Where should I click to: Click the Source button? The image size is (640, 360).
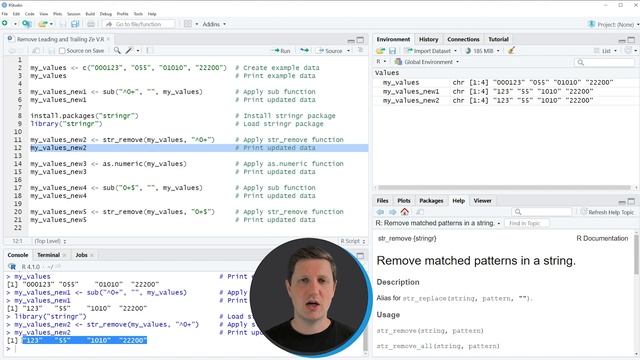click(x=330, y=51)
